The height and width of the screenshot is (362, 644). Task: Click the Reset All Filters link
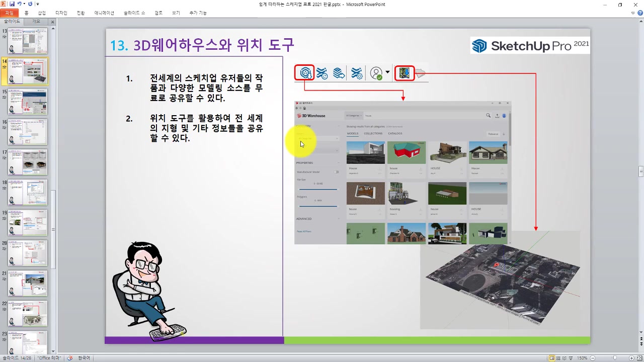coord(304,231)
